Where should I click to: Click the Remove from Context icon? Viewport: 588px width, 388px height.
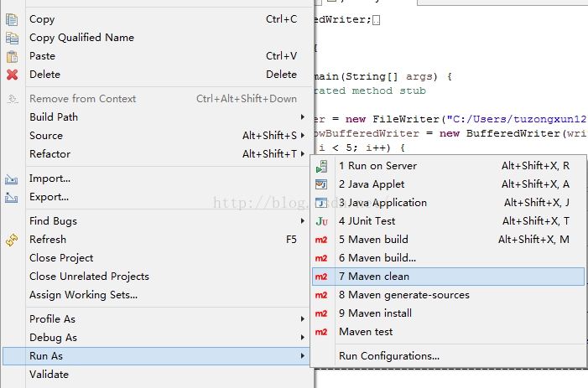[12, 99]
